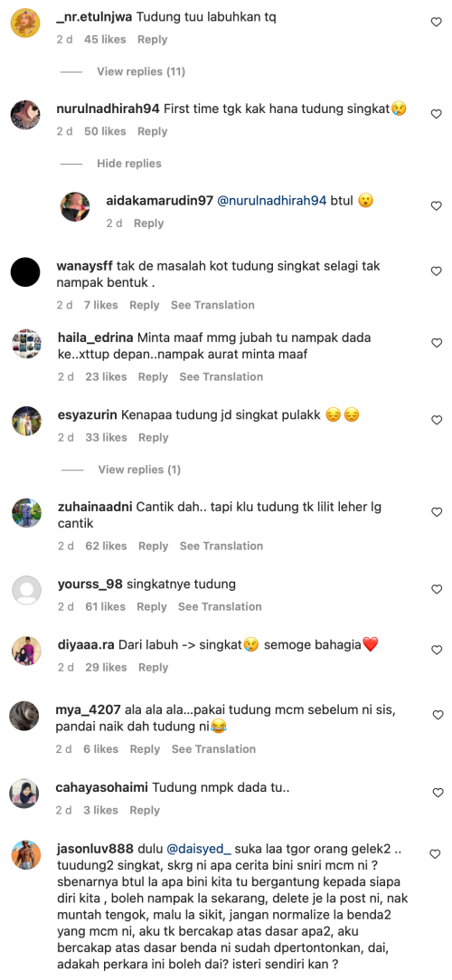Toggle like on mya_4207's comment
Viewport: 452px width, 980px height.
tap(437, 715)
